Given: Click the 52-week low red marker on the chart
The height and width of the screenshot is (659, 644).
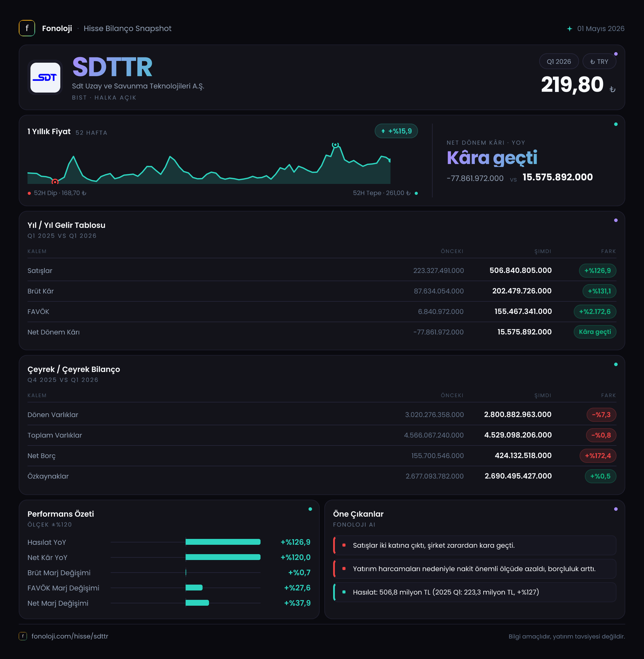Looking at the screenshot, I should (55, 182).
